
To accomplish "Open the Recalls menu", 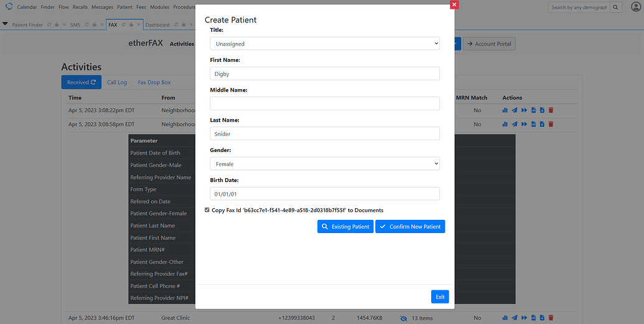I will (x=80, y=7).
